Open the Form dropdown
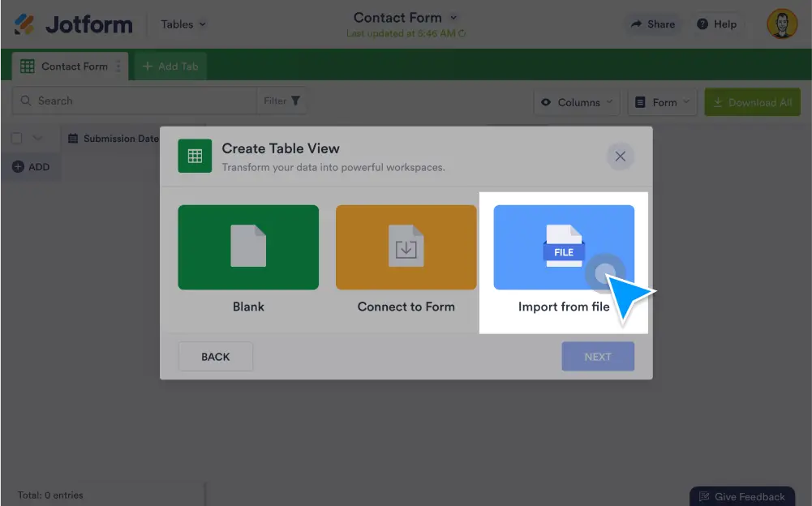 coord(662,102)
